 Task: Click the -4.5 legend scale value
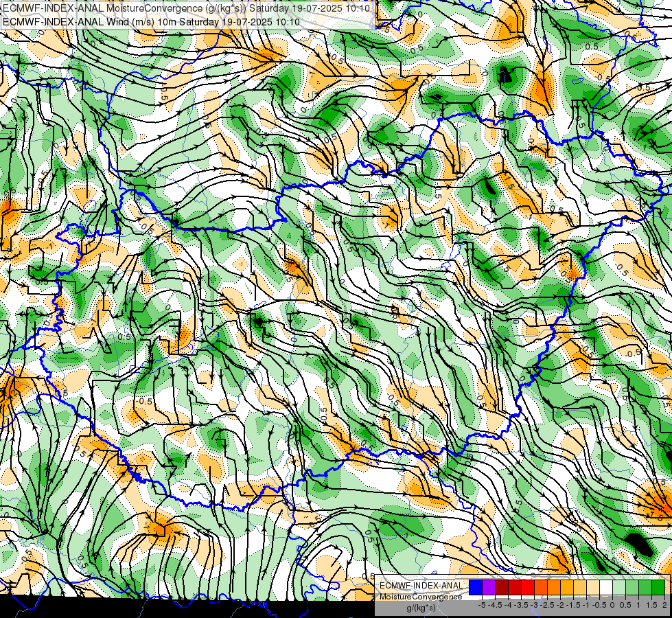[495, 605]
